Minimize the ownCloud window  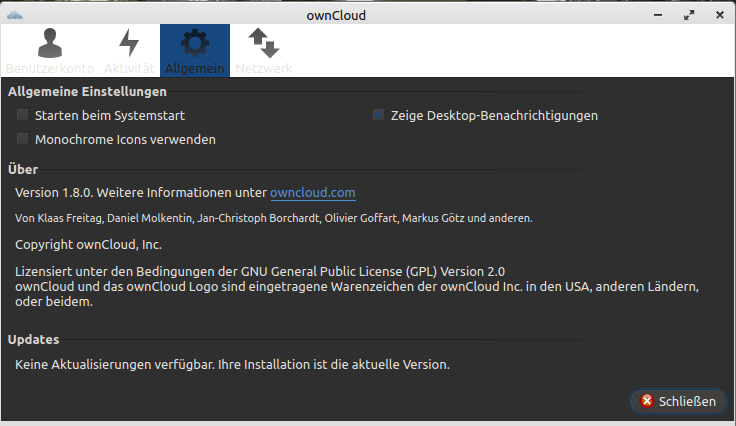(658, 15)
